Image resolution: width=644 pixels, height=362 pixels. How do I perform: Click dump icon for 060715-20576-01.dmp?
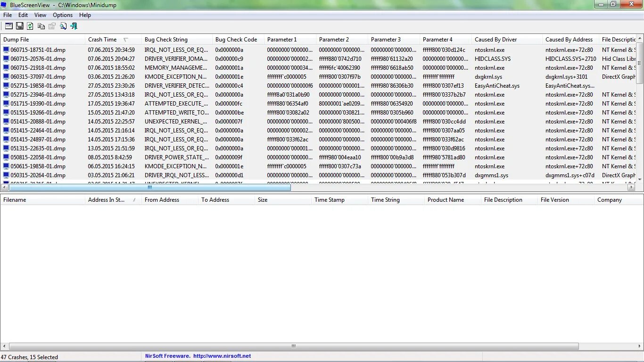point(6,58)
